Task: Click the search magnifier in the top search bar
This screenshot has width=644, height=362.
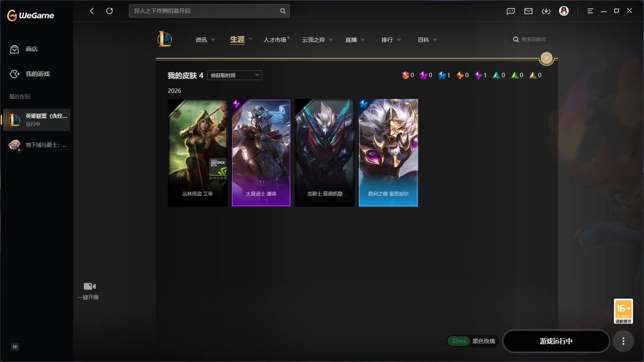Action: pos(283,11)
